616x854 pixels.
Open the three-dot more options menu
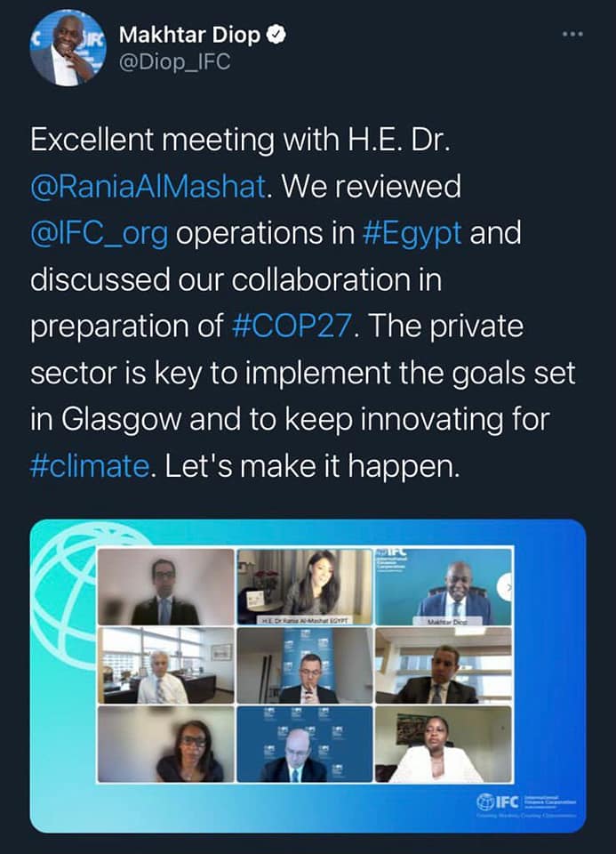pyautogui.click(x=573, y=36)
